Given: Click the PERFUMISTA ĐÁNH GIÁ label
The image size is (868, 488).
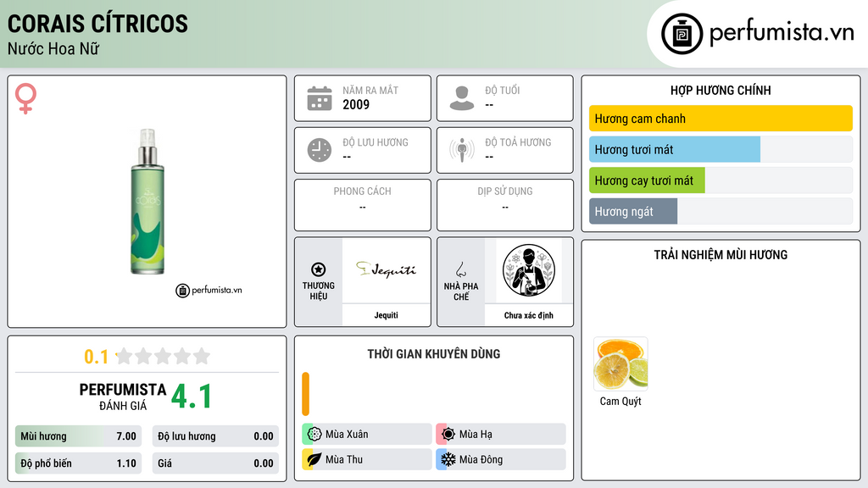Looking at the screenshot, I should 123,396.
